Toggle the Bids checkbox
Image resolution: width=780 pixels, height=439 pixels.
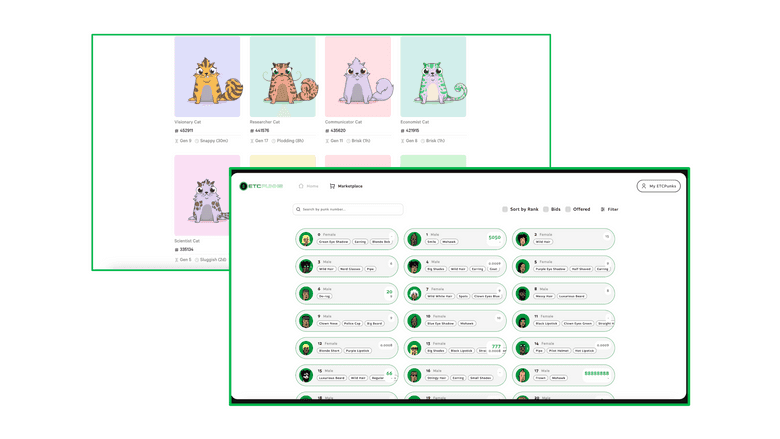click(x=546, y=210)
